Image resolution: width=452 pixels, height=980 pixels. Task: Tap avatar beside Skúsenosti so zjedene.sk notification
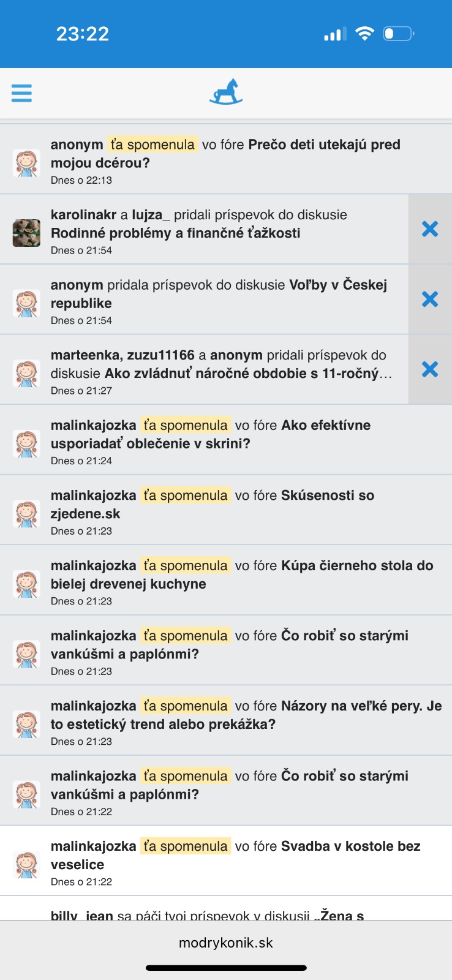[x=26, y=514]
